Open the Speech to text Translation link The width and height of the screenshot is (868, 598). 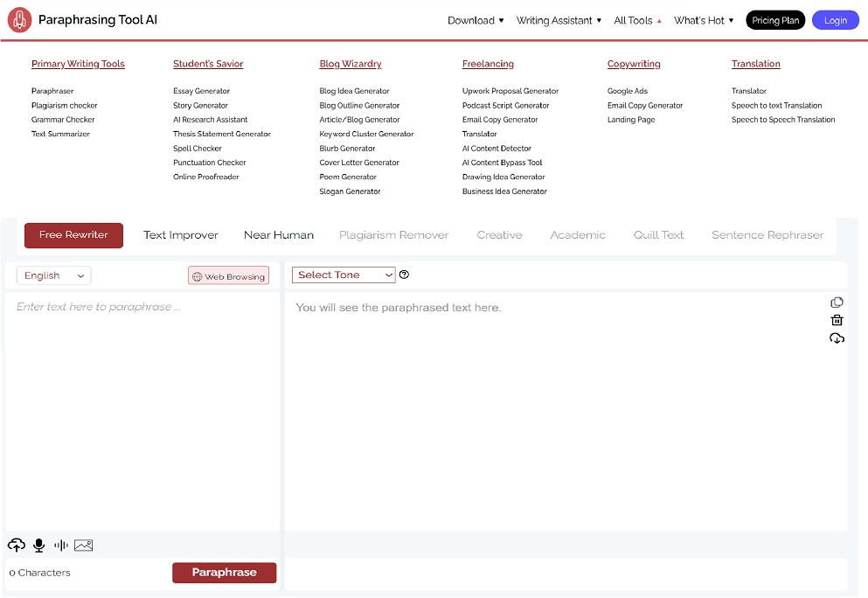(777, 105)
